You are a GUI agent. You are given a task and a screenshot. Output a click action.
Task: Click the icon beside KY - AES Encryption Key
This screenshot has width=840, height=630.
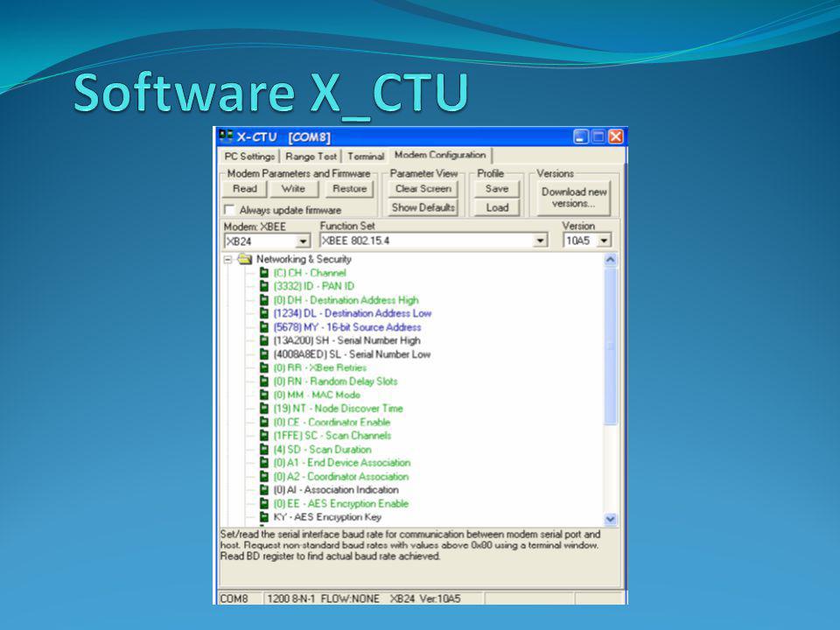(263, 517)
